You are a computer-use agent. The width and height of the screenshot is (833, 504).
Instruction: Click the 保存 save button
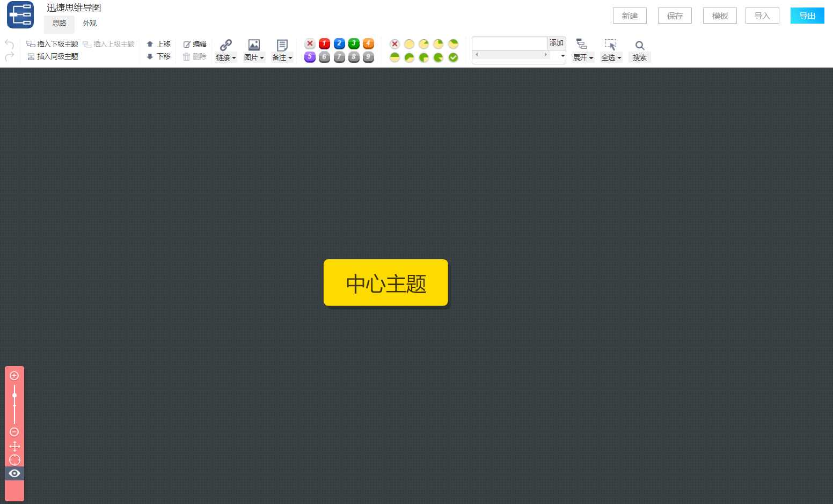point(675,16)
